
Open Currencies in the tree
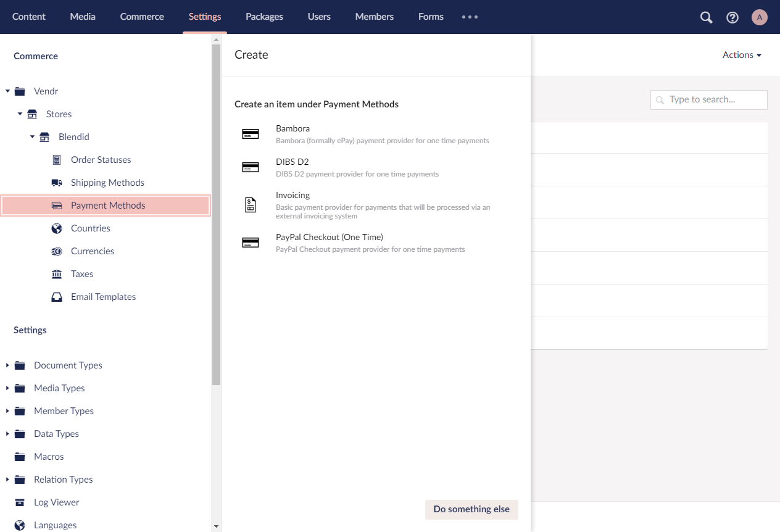point(93,251)
